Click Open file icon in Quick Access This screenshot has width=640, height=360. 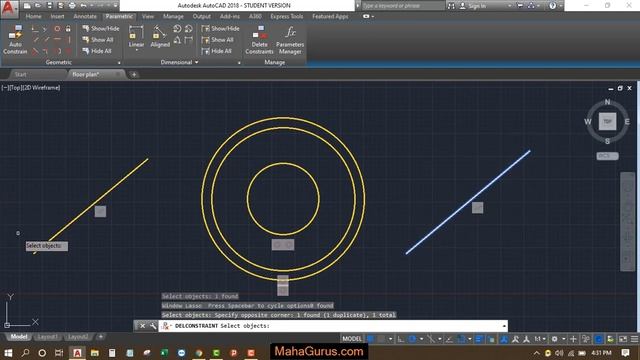(38, 6)
